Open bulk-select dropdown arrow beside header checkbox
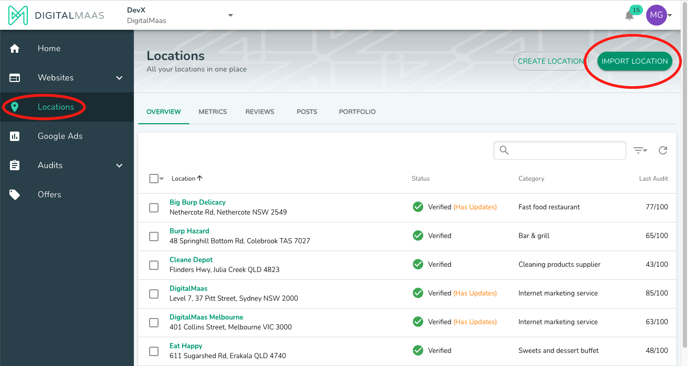 point(161,179)
